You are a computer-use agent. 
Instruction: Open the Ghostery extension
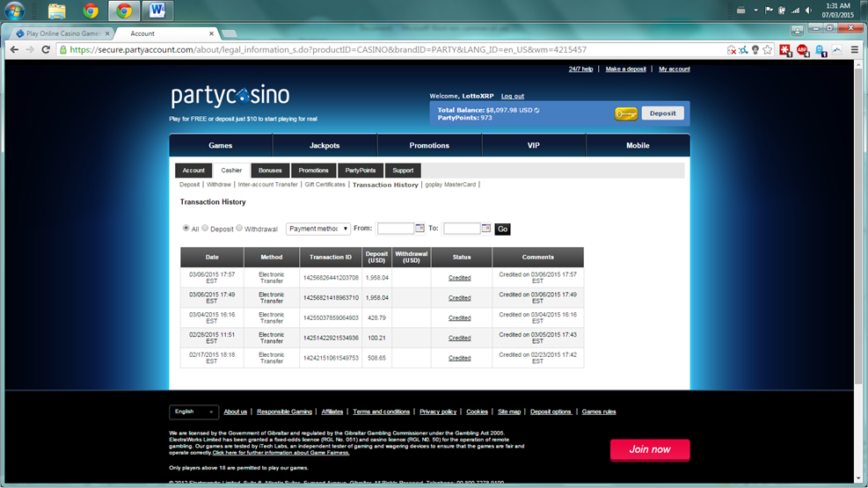[x=820, y=50]
